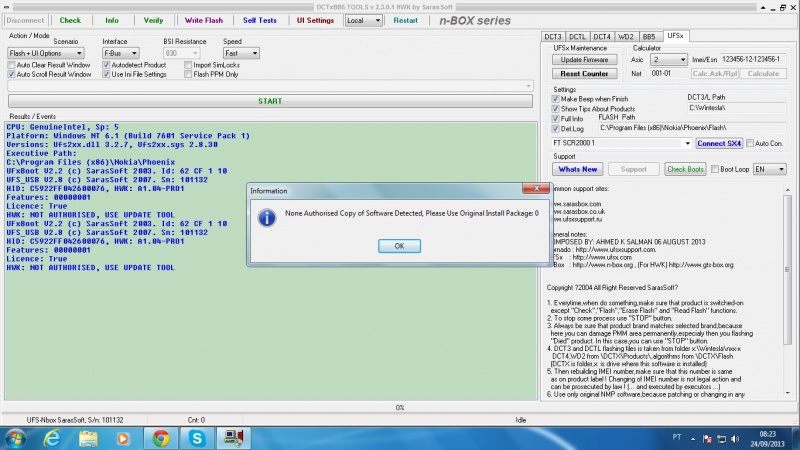800x450 pixels.
Task: Click Whats New button
Action: [x=578, y=169]
